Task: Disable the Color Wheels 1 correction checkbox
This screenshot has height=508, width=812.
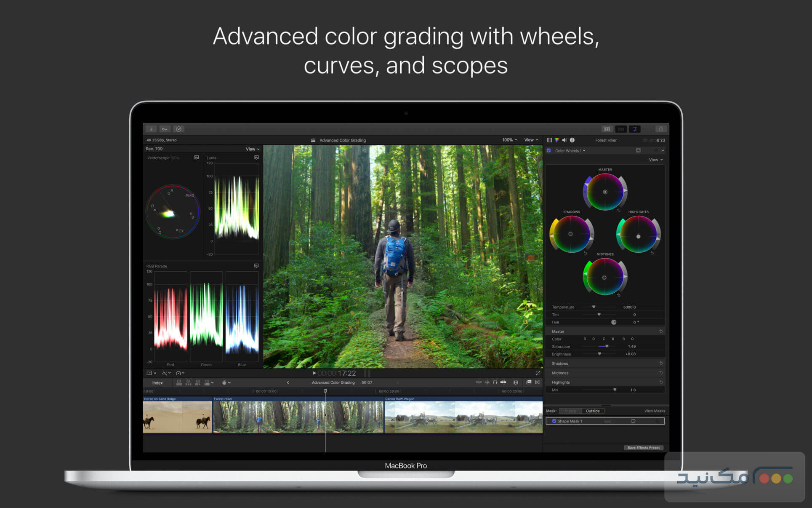Action: pos(548,150)
